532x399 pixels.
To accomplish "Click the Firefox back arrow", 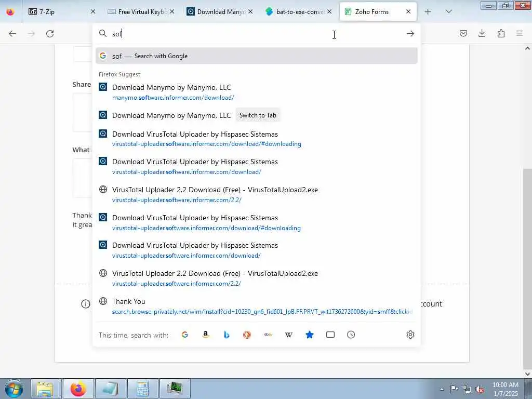I will tap(12, 34).
